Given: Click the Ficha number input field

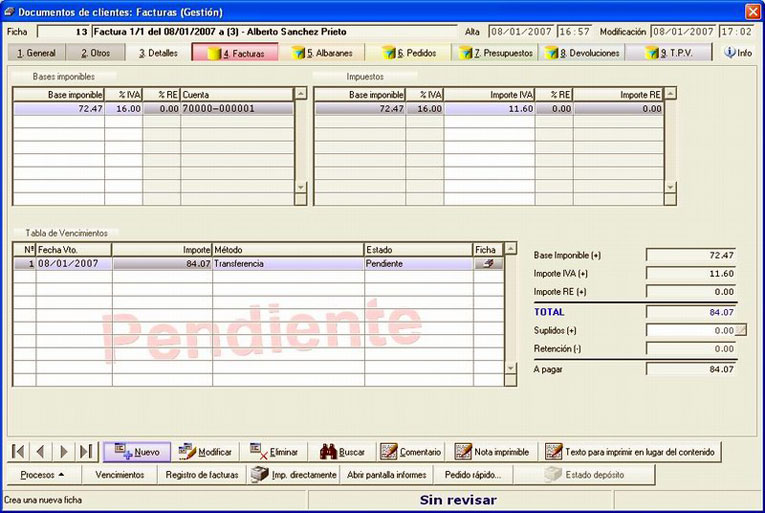Looking at the screenshot, I should tap(63, 32).
